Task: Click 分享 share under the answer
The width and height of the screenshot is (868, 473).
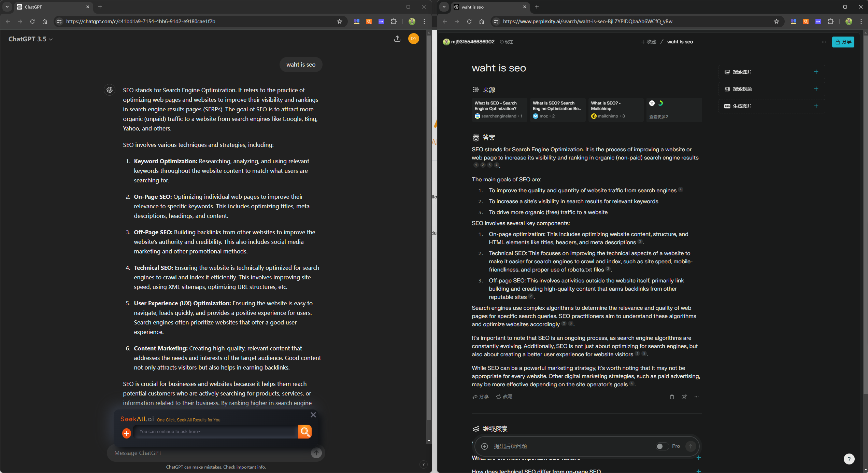Action: [x=481, y=397]
